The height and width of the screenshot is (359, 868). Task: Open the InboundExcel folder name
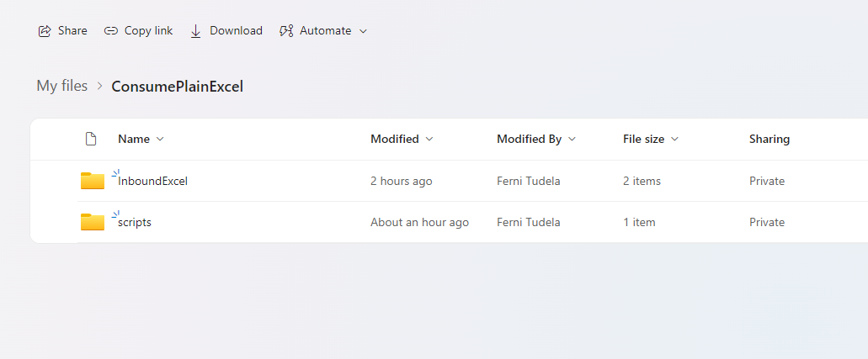pyautogui.click(x=153, y=181)
